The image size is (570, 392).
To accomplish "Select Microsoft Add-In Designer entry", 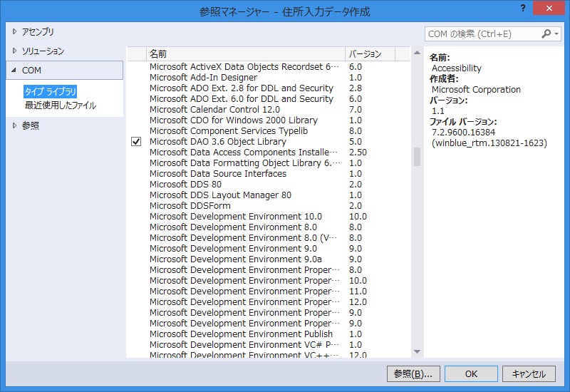I will click(203, 78).
